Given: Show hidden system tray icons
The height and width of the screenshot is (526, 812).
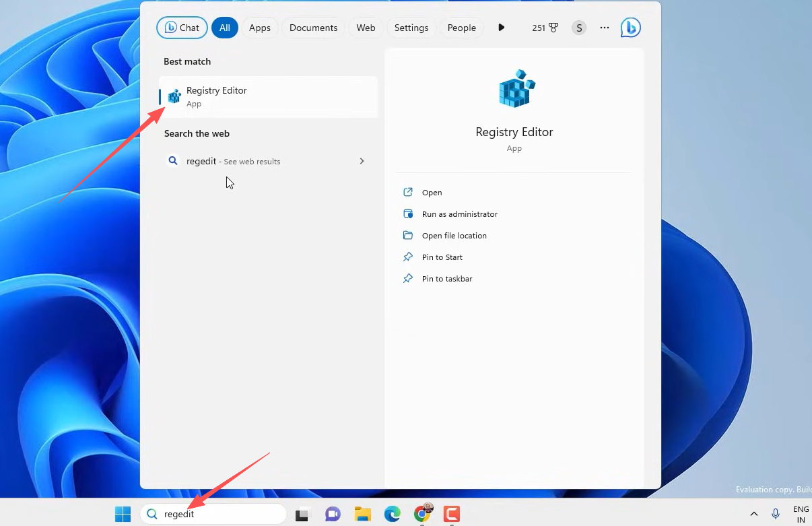Looking at the screenshot, I should point(754,514).
